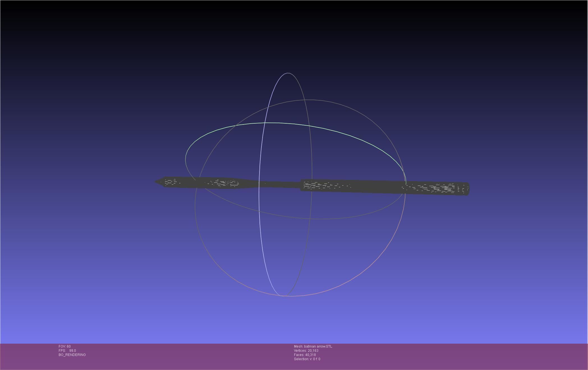The height and width of the screenshot is (370, 588).
Task: Click the flat tail end of arrow
Action: 467,189
